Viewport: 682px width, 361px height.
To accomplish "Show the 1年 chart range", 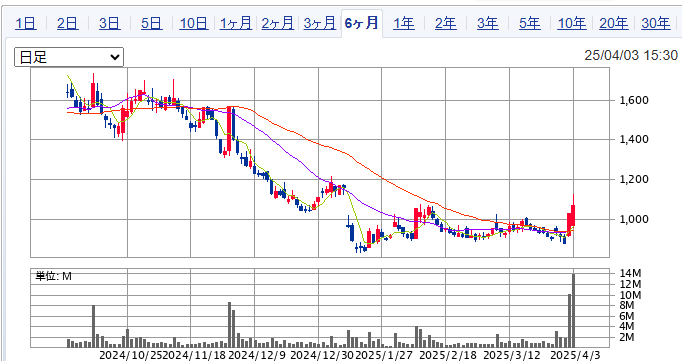I will pos(404,23).
